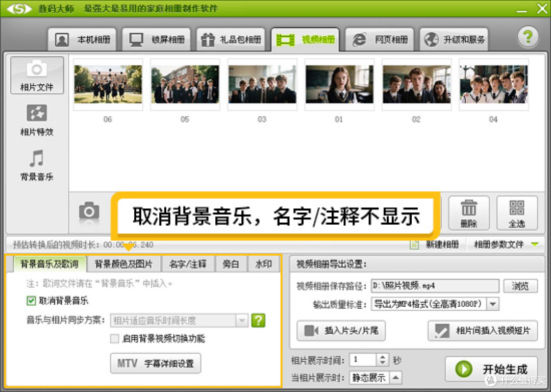Select photo thumbnail labeled 02
This screenshot has width=551, height=392.
coord(416,85)
